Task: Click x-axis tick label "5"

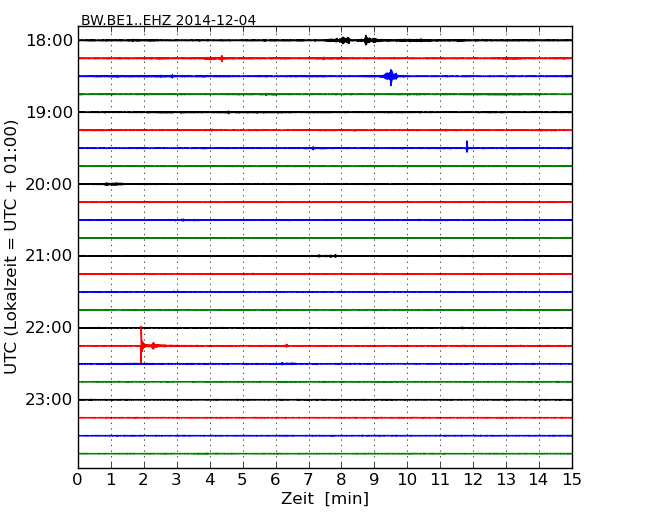Action: click(243, 479)
